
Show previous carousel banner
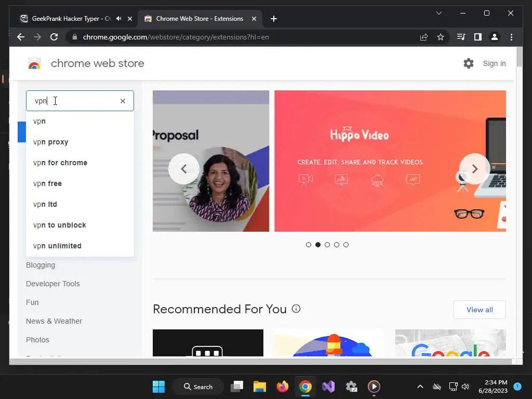pos(184,169)
